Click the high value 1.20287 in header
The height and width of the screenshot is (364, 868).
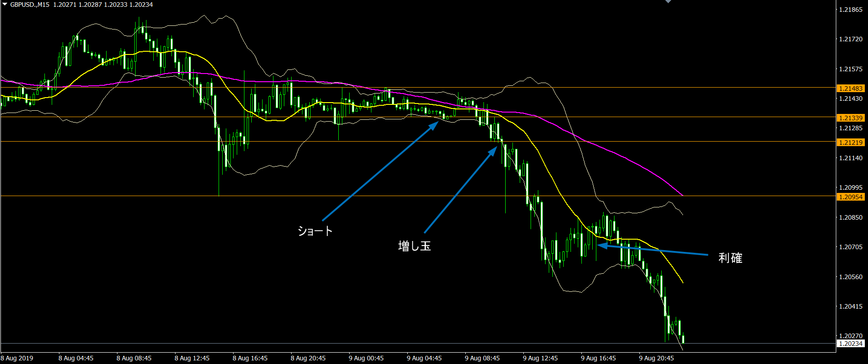click(90, 5)
